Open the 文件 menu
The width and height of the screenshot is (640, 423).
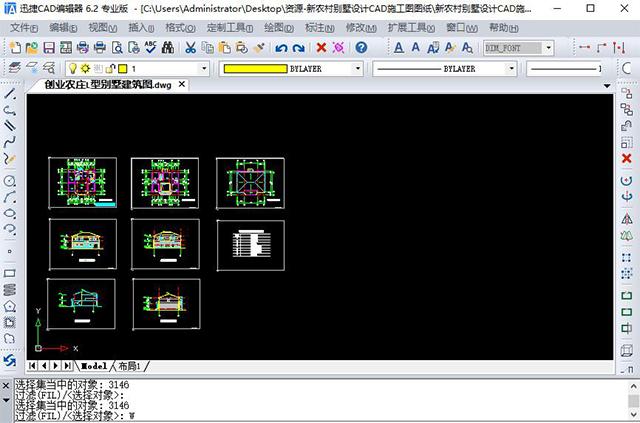pos(24,28)
